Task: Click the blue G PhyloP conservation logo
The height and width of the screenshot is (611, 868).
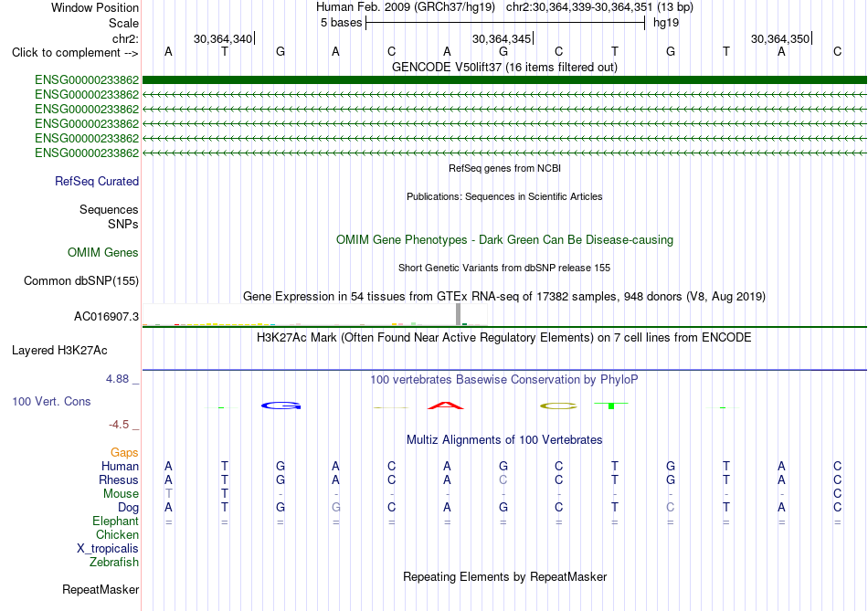Action: pos(281,406)
